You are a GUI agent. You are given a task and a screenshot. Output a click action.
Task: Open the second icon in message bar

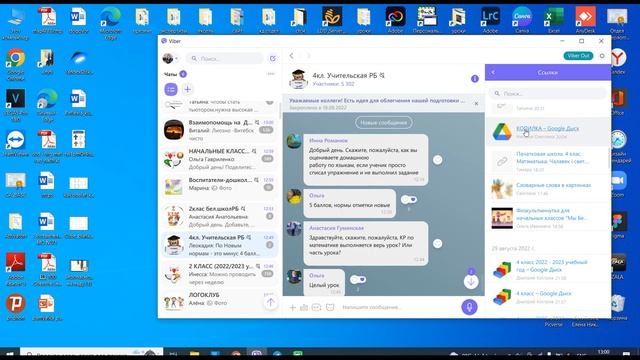click(x=304, y=307)
